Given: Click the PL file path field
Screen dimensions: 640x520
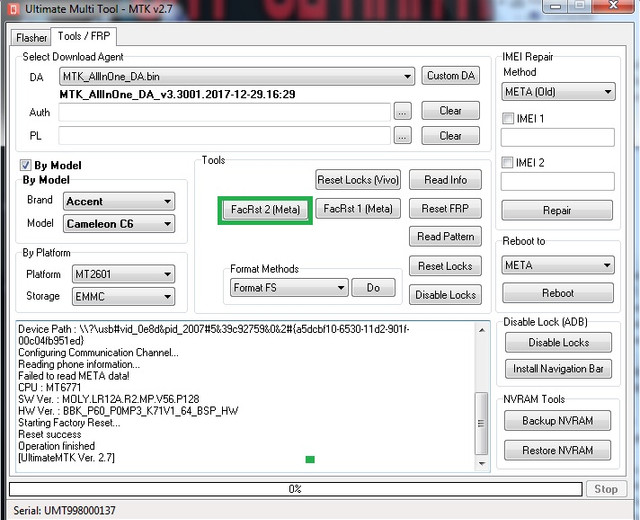Looking at the screenshot, I should click(224, 136).
